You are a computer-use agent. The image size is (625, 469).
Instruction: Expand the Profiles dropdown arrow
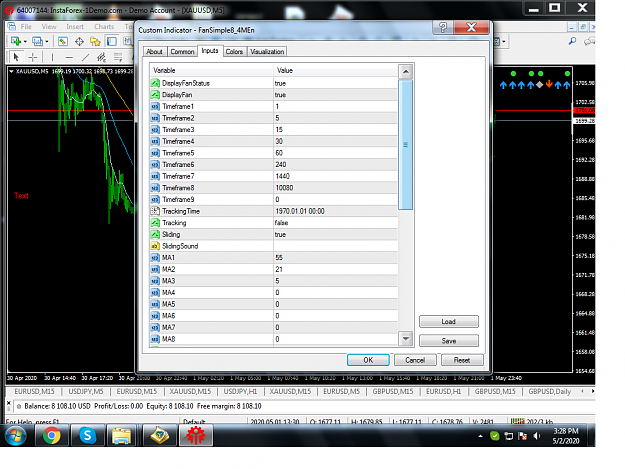[47, 41]
